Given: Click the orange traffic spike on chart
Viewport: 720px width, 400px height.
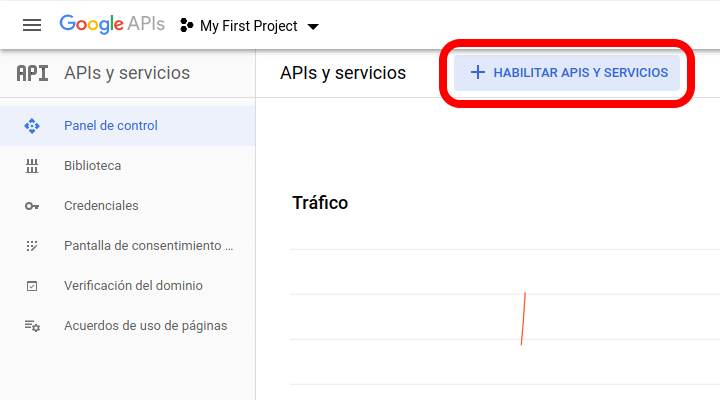Looking at the screenshot, I should point(523,318).
